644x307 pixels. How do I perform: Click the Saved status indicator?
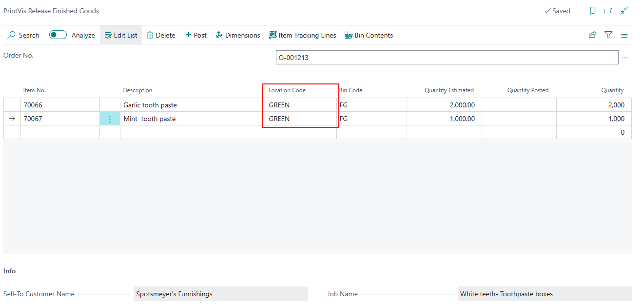click(x=557, y=11)
